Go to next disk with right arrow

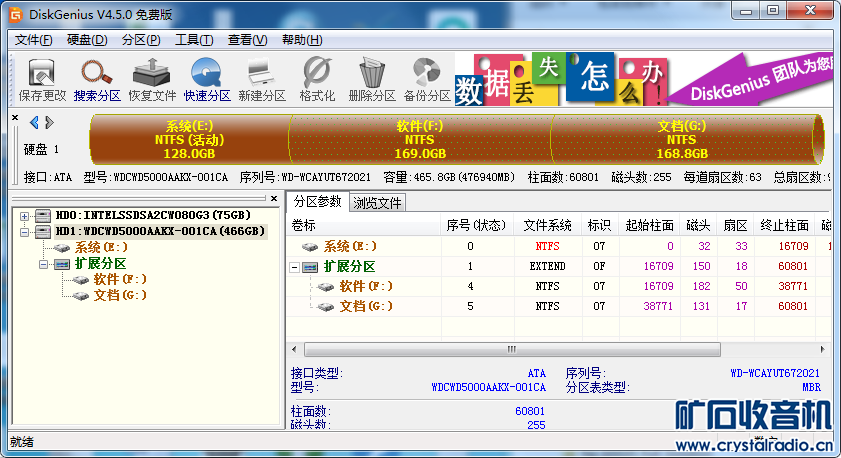point(49,123)
